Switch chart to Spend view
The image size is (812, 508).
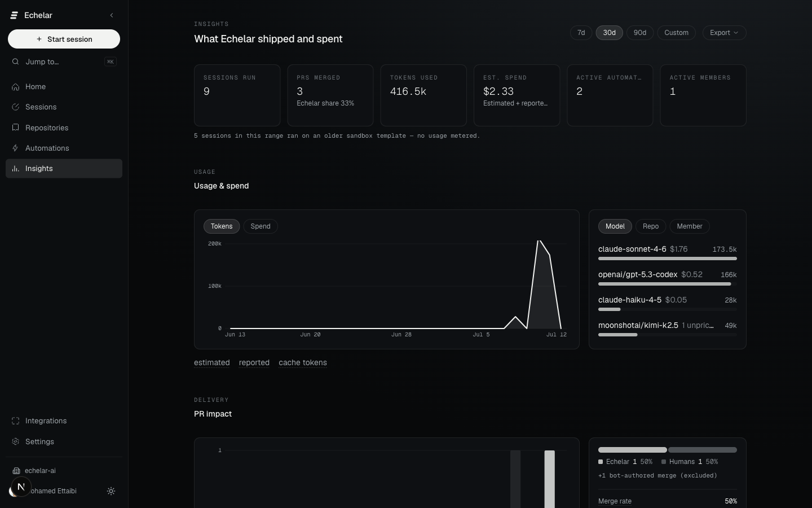click(x=261, y=226)
